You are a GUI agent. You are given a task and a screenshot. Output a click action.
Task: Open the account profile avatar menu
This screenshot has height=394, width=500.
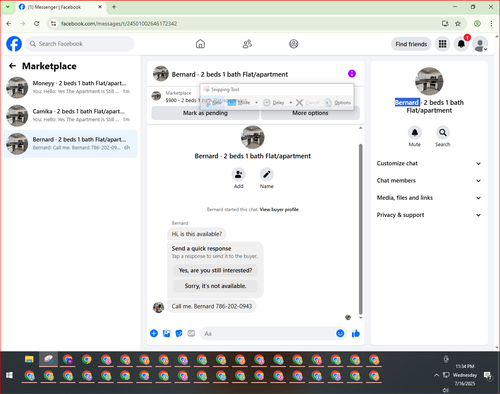480,44
